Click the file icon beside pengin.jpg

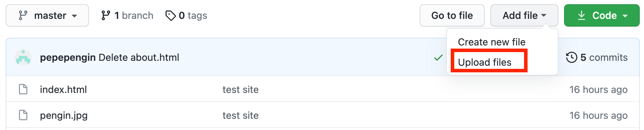coord(23,115)
